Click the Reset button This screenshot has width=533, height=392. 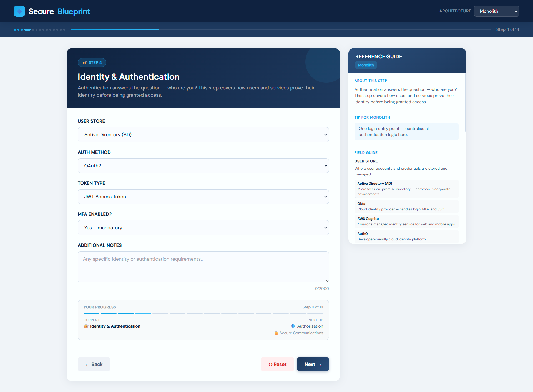tap(277, 364)
